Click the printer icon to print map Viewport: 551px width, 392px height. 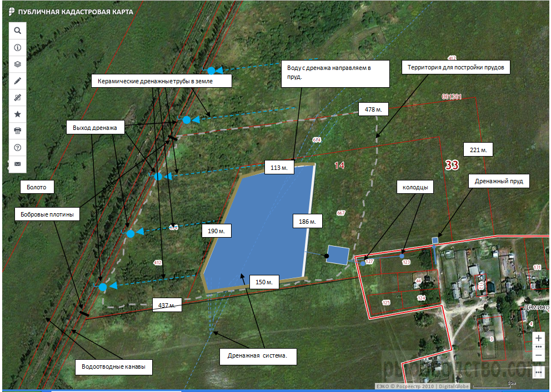pos(18,131)
